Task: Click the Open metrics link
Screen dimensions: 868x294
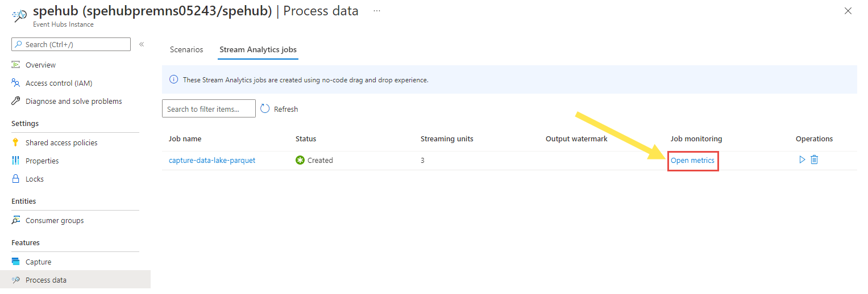Action: click(692, 161)
